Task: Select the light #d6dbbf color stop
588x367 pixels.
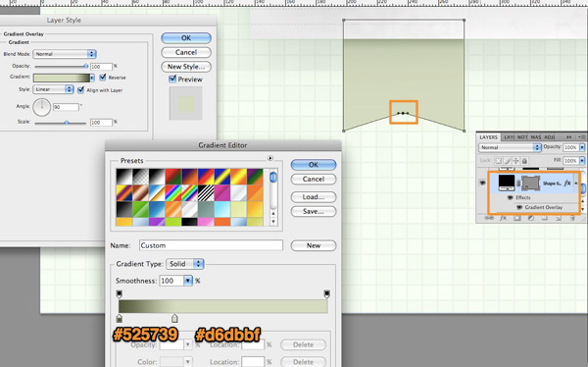Action: pos(174,319)
